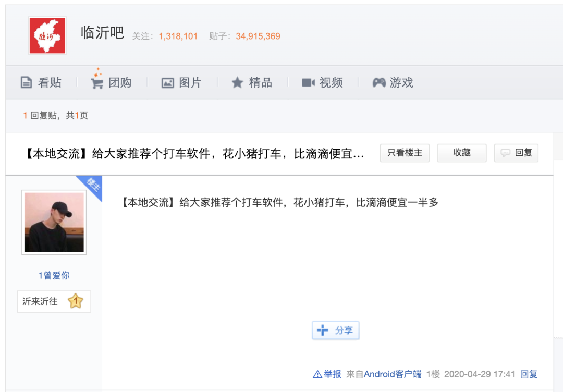This screenshot has width=563, height=392.
Task: Click the picture icon beside 图片
Action: coord(167,83)
